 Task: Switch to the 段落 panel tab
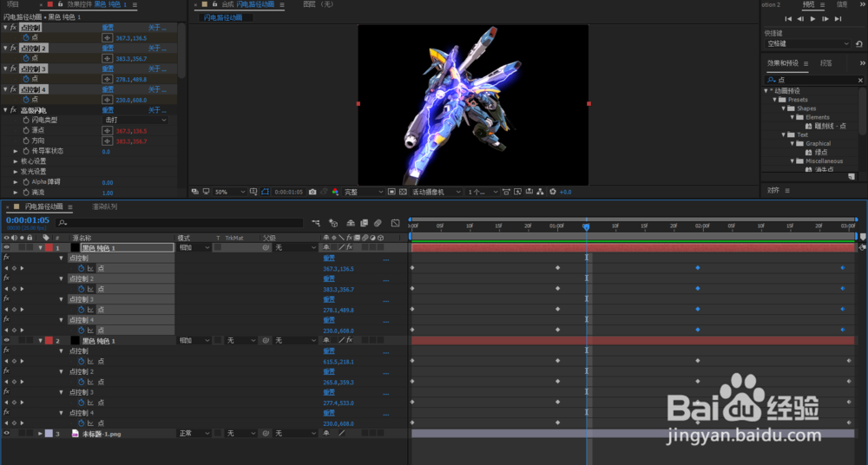(826, 63)
